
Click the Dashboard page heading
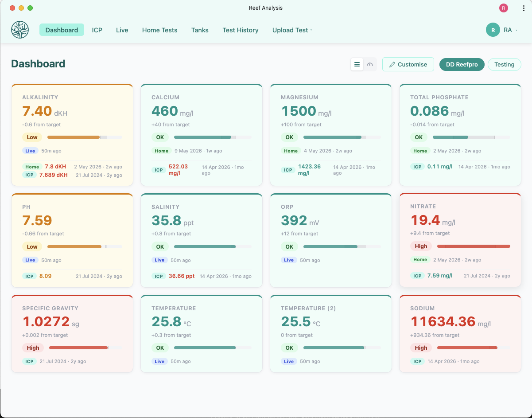pyautogui.click(x=38, y=64)
